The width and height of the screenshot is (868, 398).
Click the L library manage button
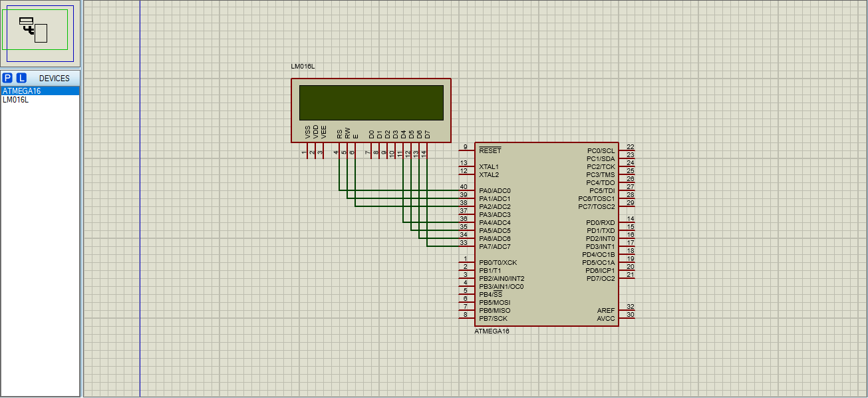tap(21, 78)
